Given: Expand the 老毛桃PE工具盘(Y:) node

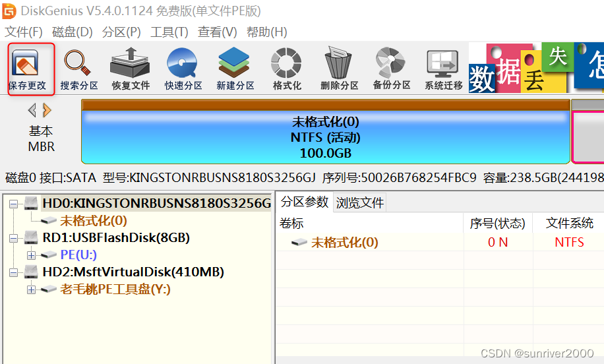Looking at the screenshot, I should [x=31, y=289].
